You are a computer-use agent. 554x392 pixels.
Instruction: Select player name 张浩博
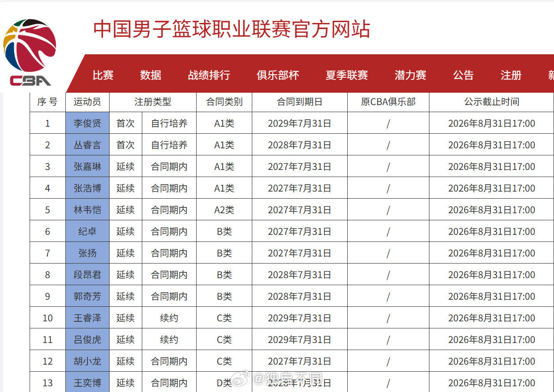pyautogui.click(x=87, y=188)
